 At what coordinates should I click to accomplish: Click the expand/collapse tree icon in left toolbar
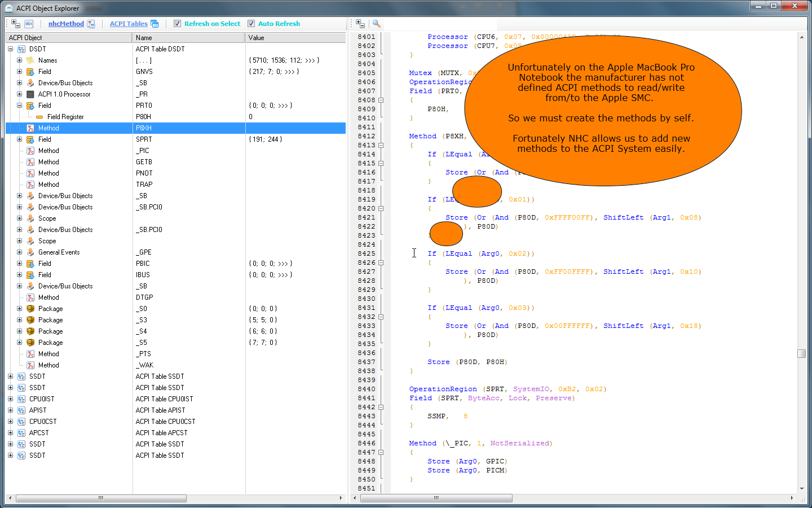[x=16, y=24]
